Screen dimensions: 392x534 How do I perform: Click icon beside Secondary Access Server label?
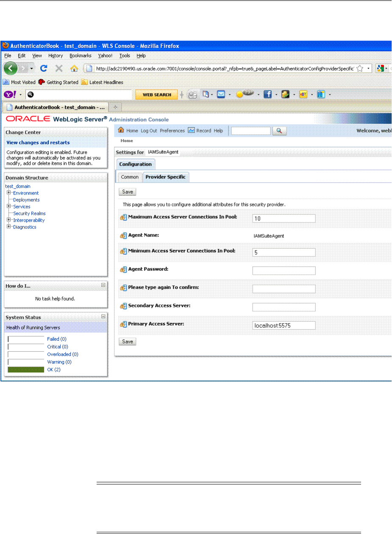[123, 306]
